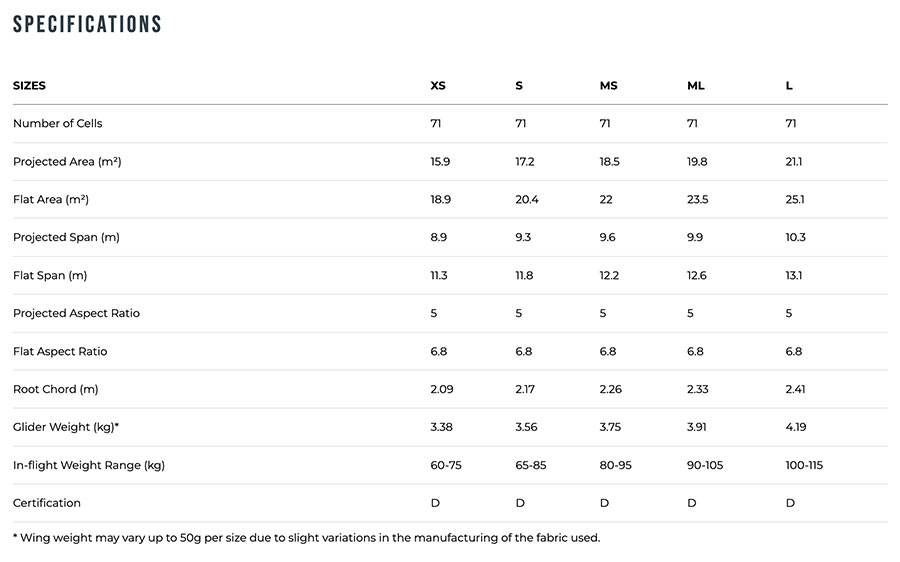The width and height of the screenshot is (900, 562).
Task: Click the weight range 90-105 cell
Action: pyautogui.click(x=706, y=466)
